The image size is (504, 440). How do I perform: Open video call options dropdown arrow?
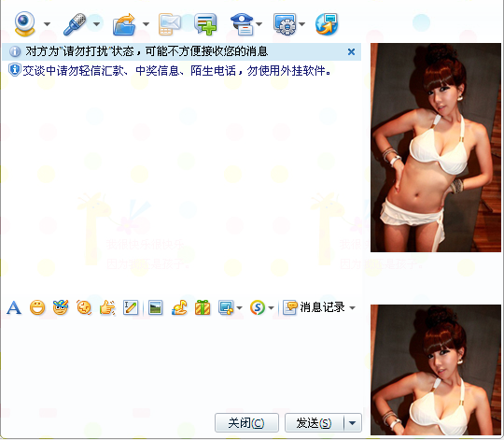point(47,24)
